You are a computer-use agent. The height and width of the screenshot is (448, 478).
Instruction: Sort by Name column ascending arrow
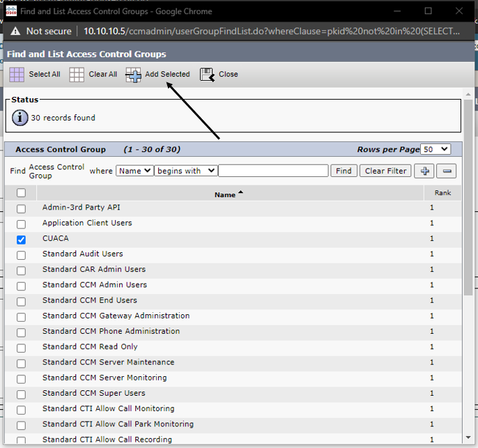pos(240,192)
